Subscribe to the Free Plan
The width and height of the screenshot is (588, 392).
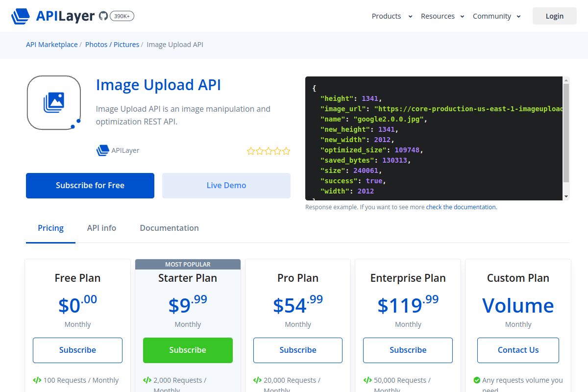click(77, 350)
